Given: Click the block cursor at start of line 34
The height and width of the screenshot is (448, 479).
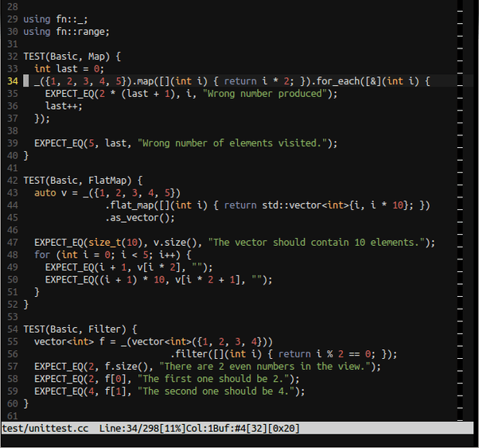Looking at the screenshot, I should point(26,81).
